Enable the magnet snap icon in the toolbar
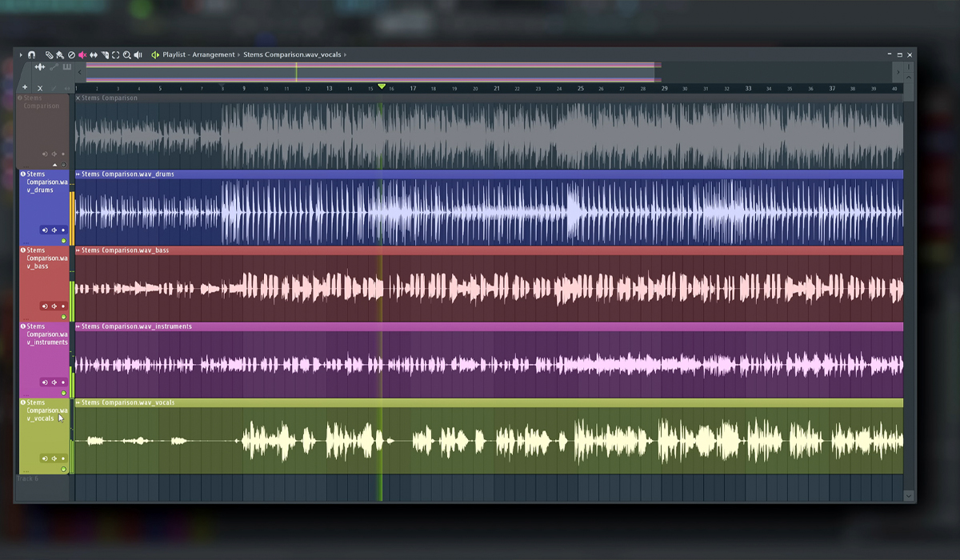The width and height of the screenshot is (960, 560). pyautogui.click(x=31, y=55)
